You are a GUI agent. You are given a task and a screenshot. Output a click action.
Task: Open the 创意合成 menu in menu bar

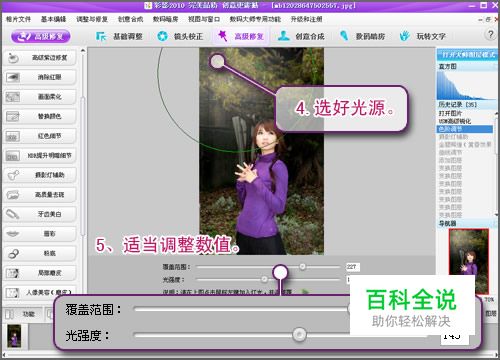130,19
